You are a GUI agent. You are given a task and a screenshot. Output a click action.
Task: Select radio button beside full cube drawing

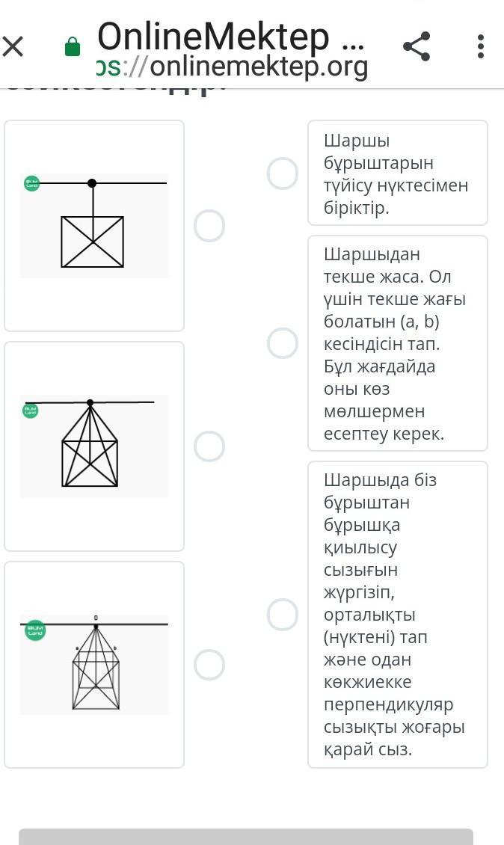pyautogui.click(x=209, y=665)
